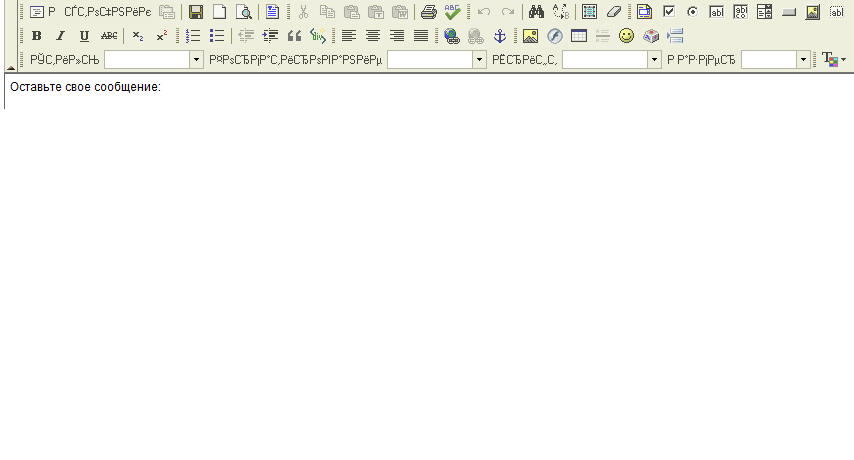Click the Save (floppy disk) icon
The height and width of the screenshot is (460, 854).
pyautogui.click(x=196, y=12)
